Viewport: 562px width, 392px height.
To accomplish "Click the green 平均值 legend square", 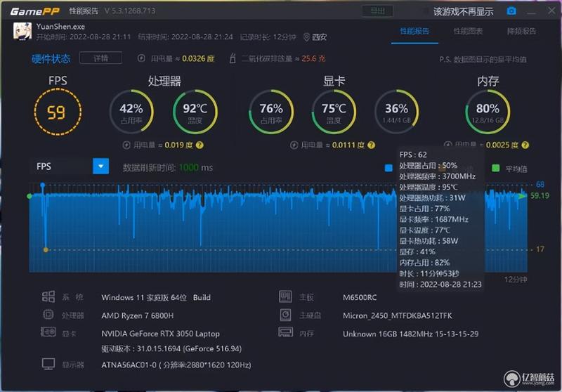I will pyautogui.click(x=496, y=168).
